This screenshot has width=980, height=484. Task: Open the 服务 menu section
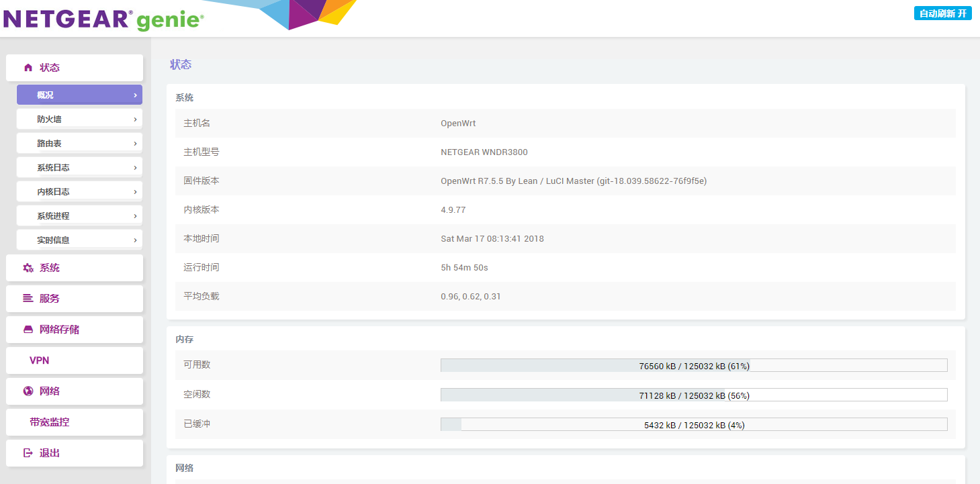[75, 299]
